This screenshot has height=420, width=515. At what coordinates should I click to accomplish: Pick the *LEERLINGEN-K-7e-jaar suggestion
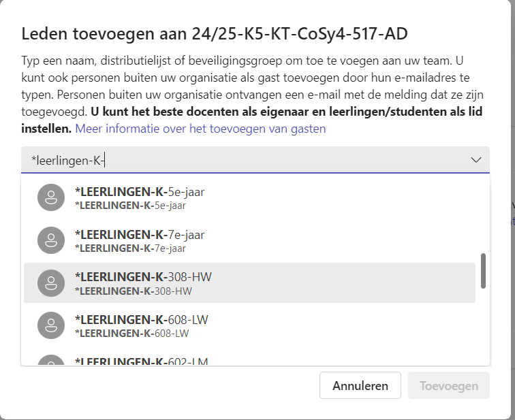(140, 235)
